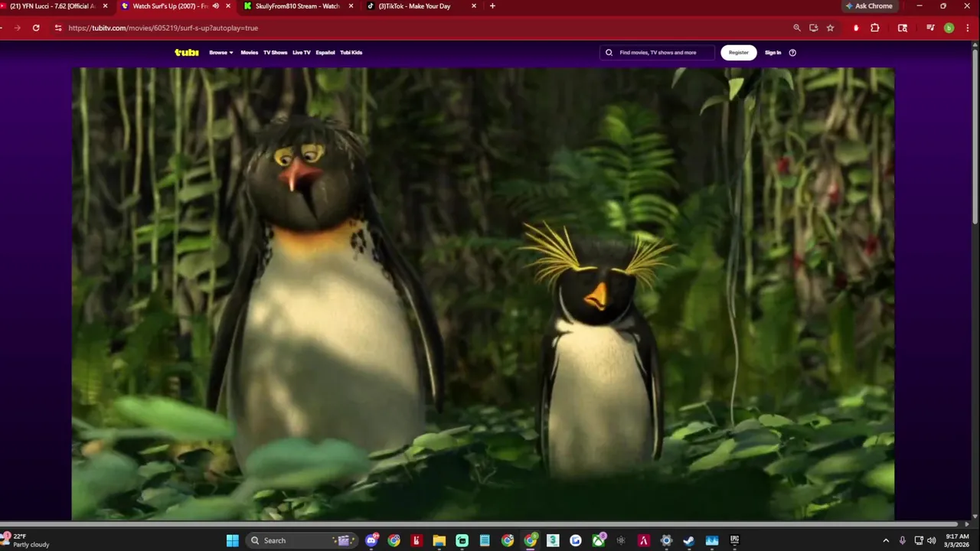Click the tubitv.com address bar URL
980x551 pixels.
(163, 28)
